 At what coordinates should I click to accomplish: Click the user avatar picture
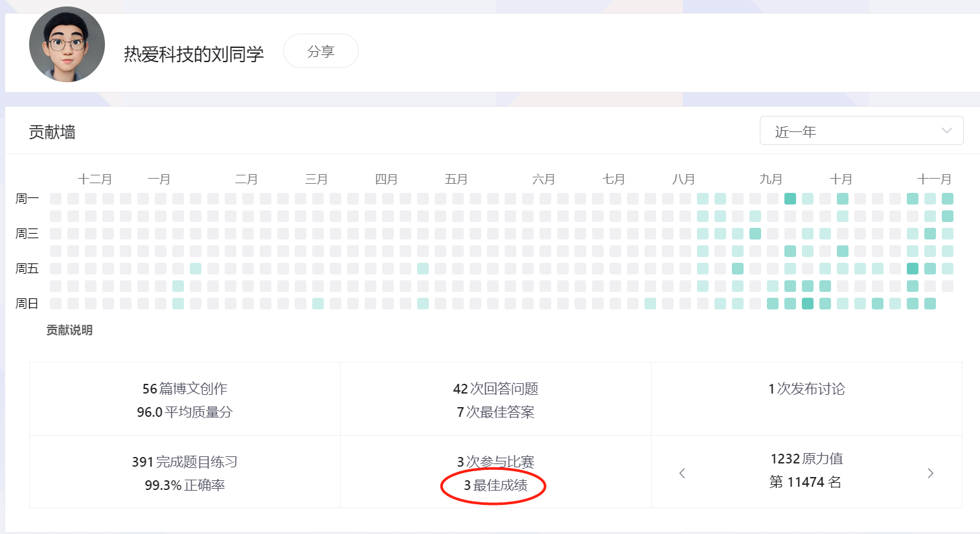point(67,45)
